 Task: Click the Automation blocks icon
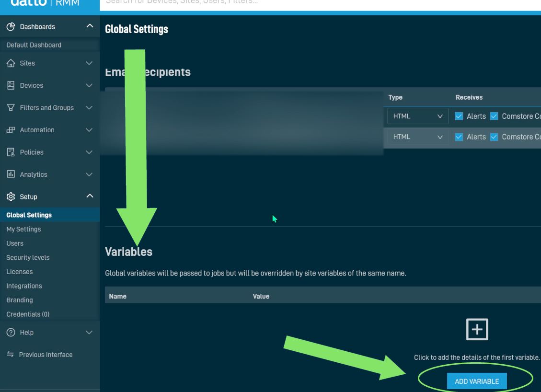click(x=11, y=130)
